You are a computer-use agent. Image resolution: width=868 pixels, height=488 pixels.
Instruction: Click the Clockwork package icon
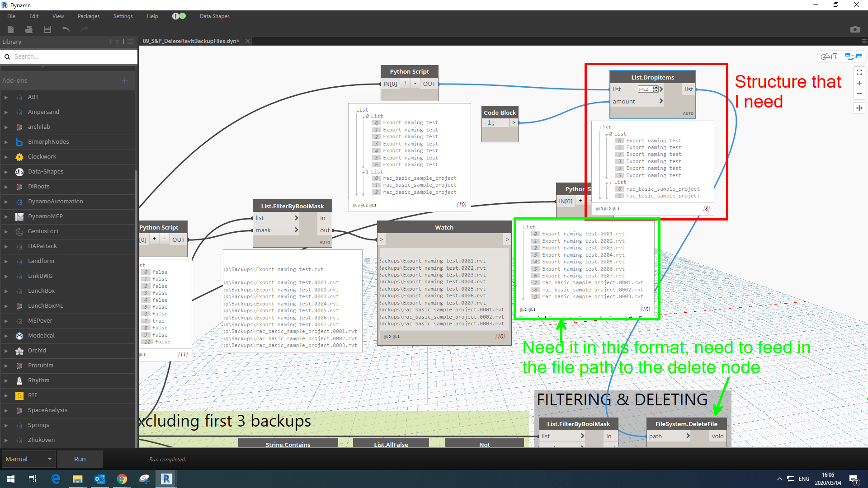coord(19,157)
